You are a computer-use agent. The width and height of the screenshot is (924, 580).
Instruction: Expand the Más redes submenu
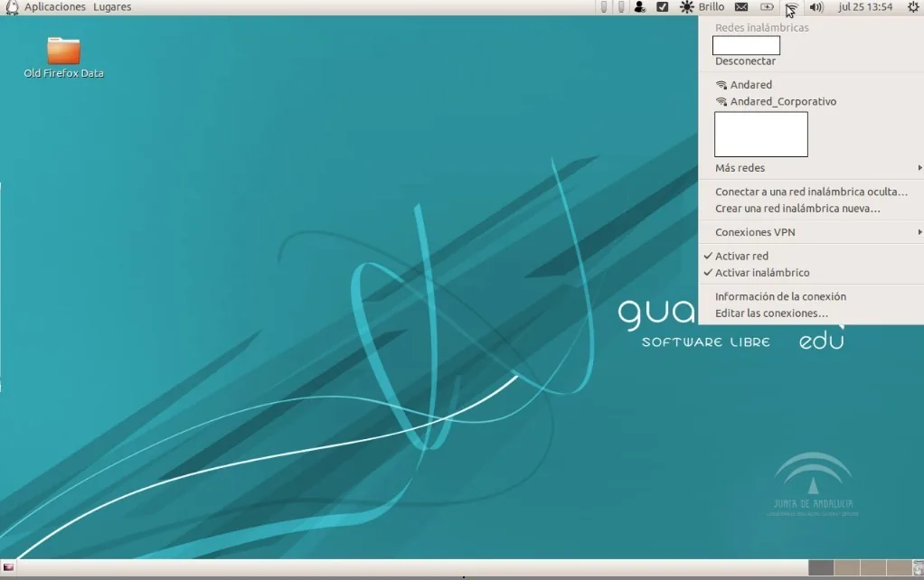click(x=811, y=168)
